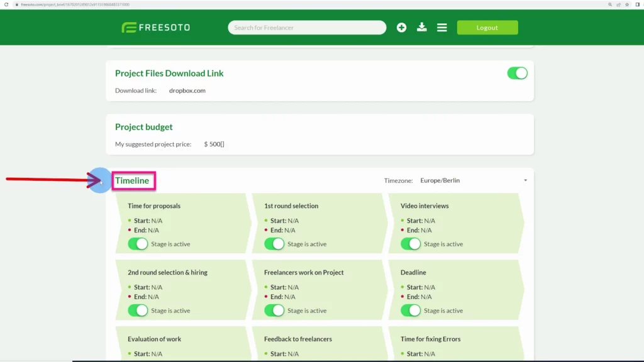The height and width of the screenshot is (362, 644).
Task: Toggle Time for proposals stage active
Action: click(x=138, y=244)
